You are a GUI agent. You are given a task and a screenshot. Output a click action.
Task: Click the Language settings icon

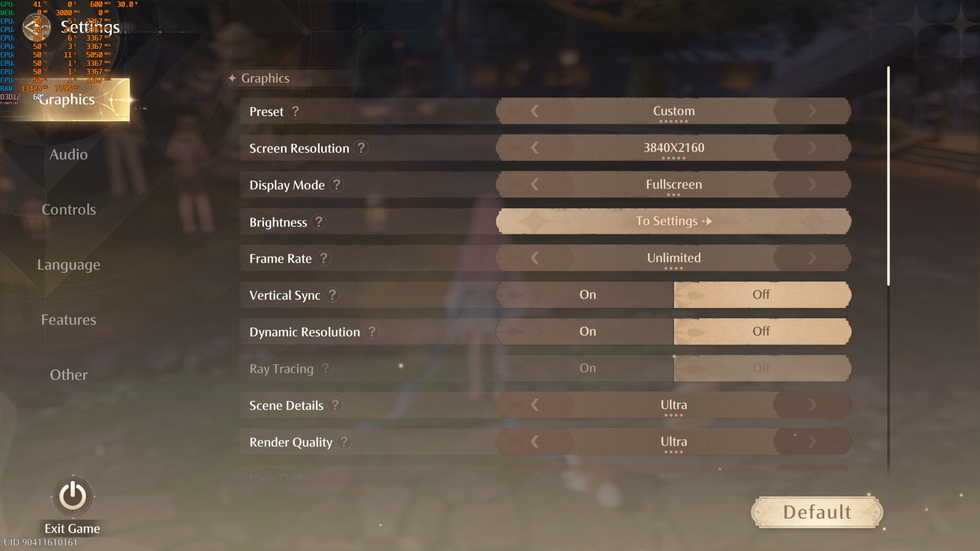(x=69, y=264)
